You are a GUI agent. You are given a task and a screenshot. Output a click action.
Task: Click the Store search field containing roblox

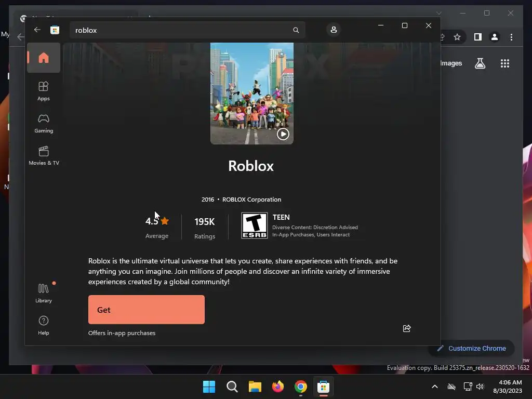click(x=187, y=30)
